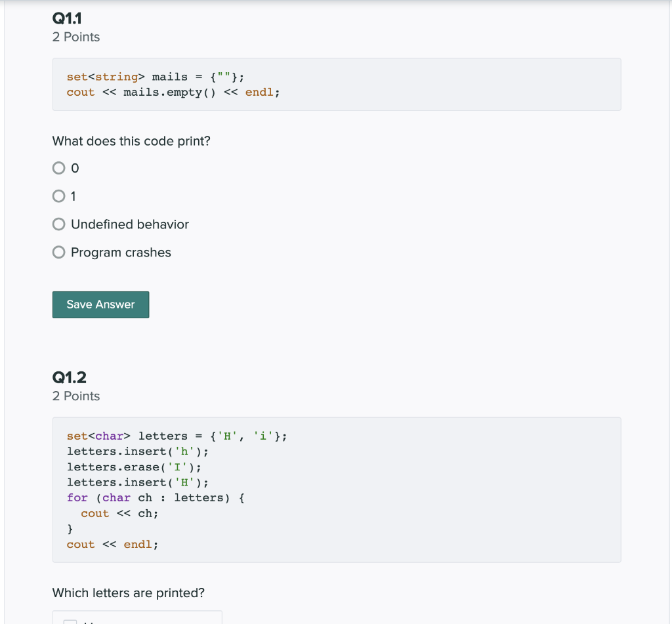
Task: Select the answer option "1"
Action: (58, 196)
